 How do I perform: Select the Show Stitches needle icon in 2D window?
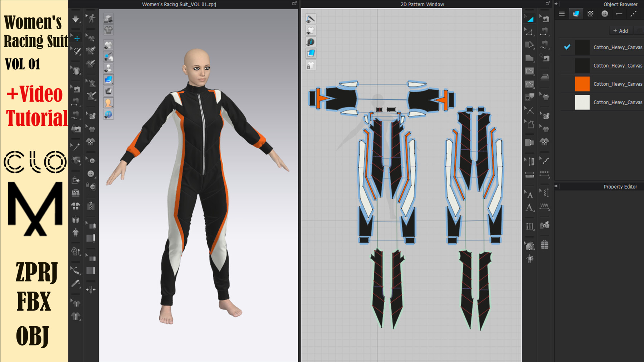coord(311,18)
